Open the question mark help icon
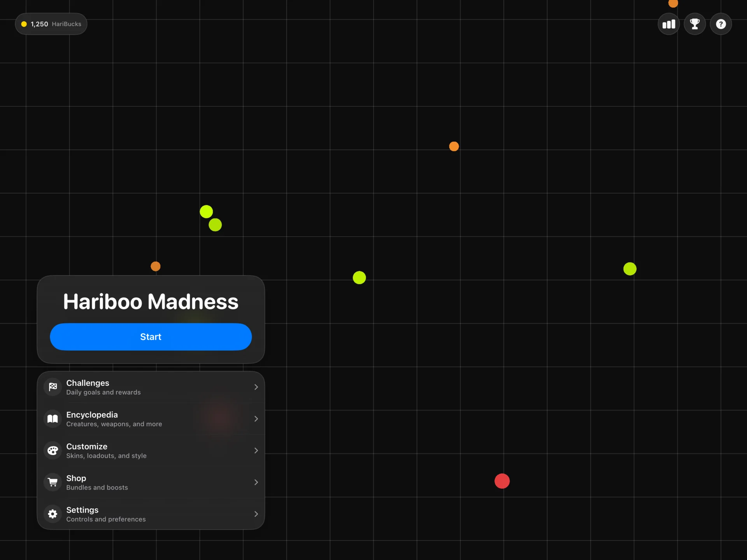The image size is (747, 560). click(x=721, y=24)
